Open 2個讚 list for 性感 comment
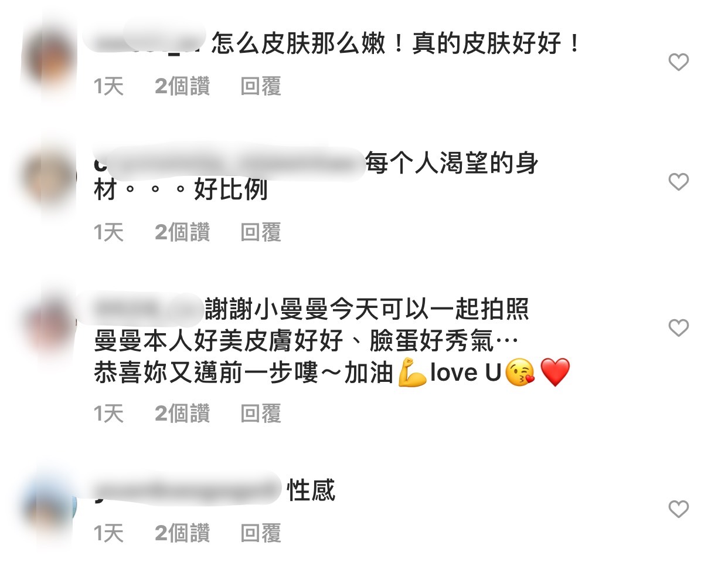The height and width of the screenshot is (579, 728). 182,533
